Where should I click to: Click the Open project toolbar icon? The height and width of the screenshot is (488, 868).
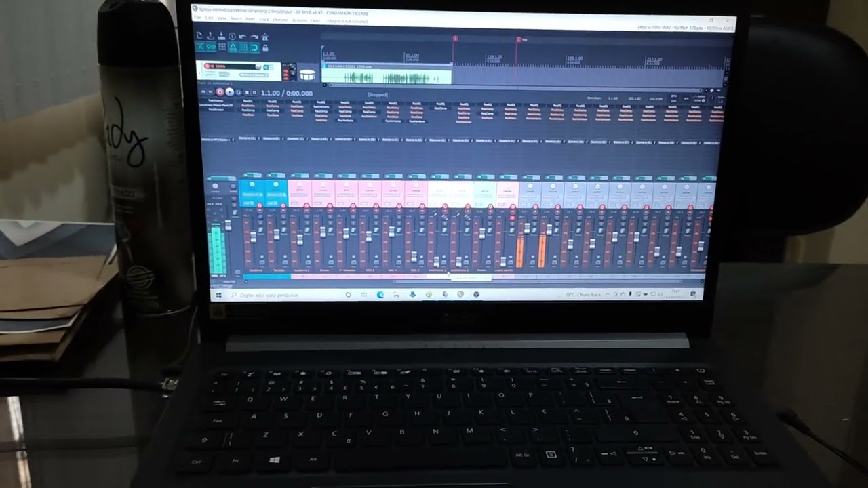(x=210, y=35)
